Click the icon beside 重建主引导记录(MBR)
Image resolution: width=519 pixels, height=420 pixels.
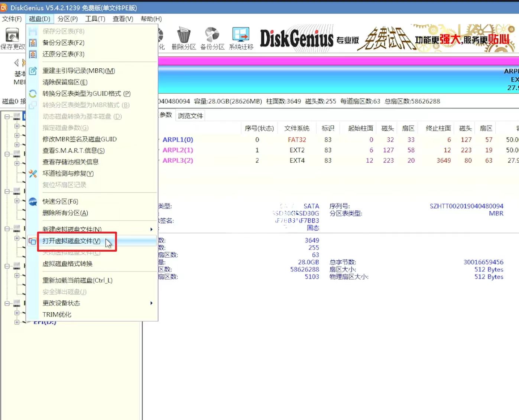coord(33,71)
